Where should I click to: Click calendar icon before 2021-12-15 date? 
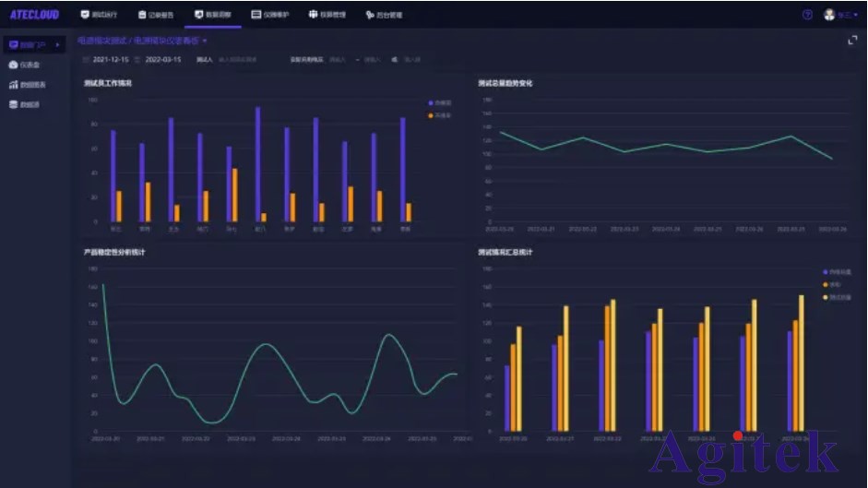point(86,60)
